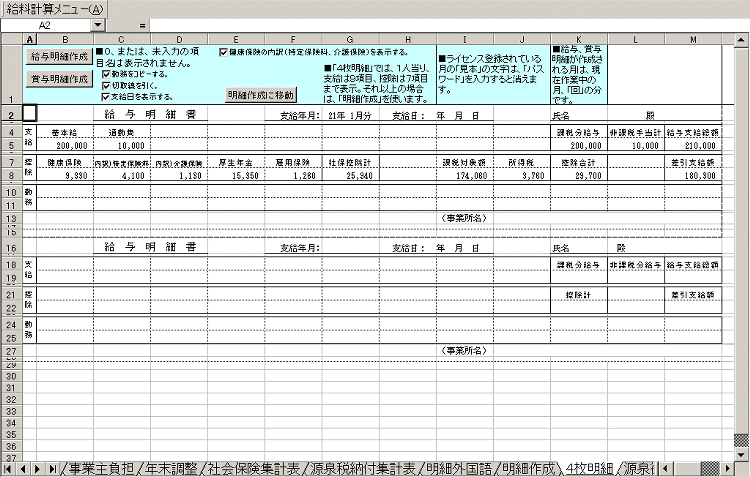The width and height of the screenshot is (750, 477).
Task: Open the Name Box dropdown arrow
Action: [97, 24]
